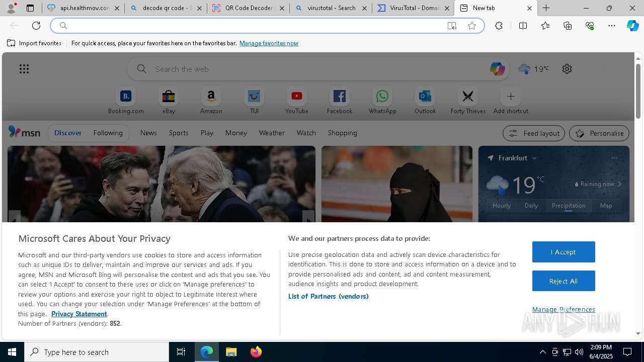Switch to VirusTotal - Domain tab
The width and height of the screenshot is (644, 362).
click(414, 8)
